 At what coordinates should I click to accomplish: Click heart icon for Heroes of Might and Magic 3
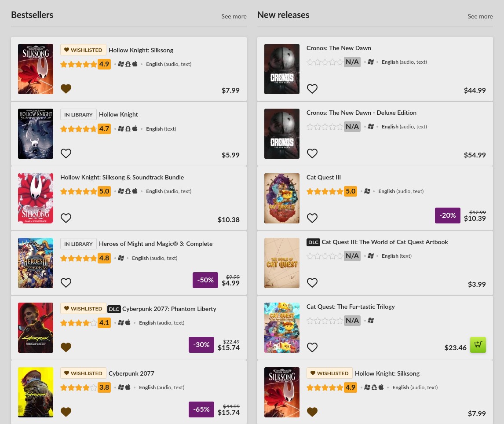tap(66, 283)
